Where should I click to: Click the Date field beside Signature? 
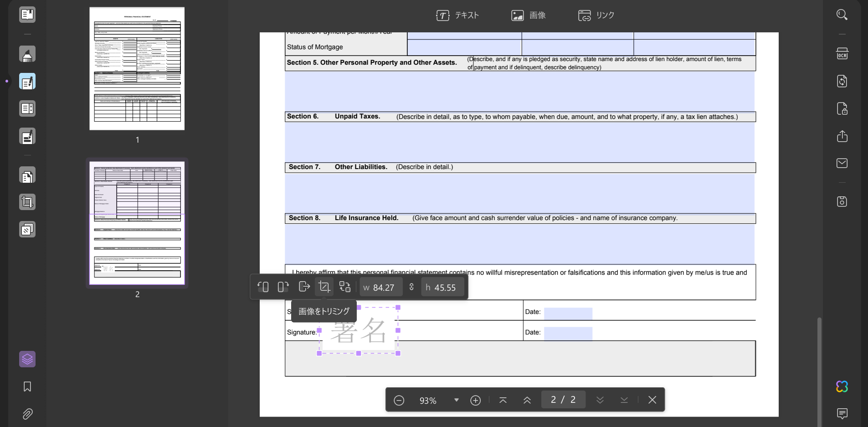568,334
